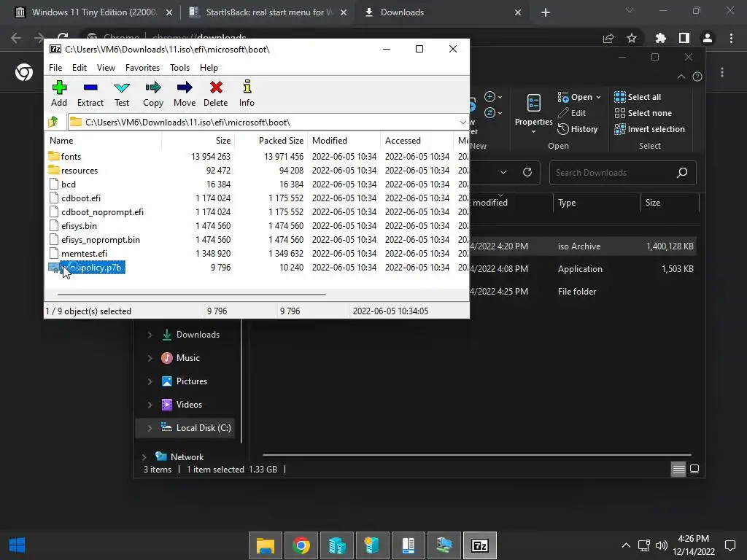Viewport: 747px width, 560px height.
Task: Click the Extract toolbar icon
Action: coord(90,94)
